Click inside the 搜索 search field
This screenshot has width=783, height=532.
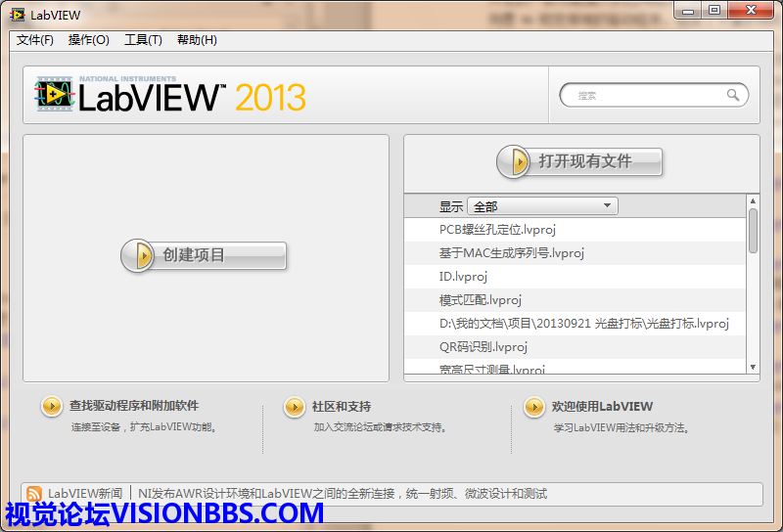[646, 95]
